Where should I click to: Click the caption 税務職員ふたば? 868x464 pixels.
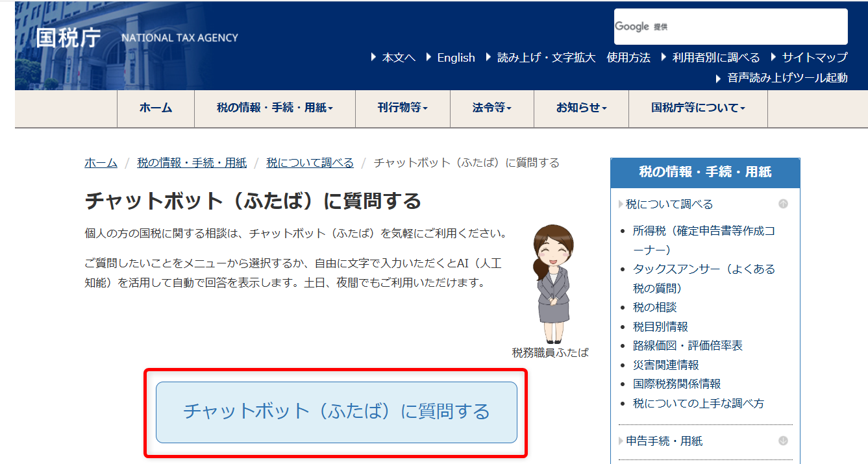point(551,353)
